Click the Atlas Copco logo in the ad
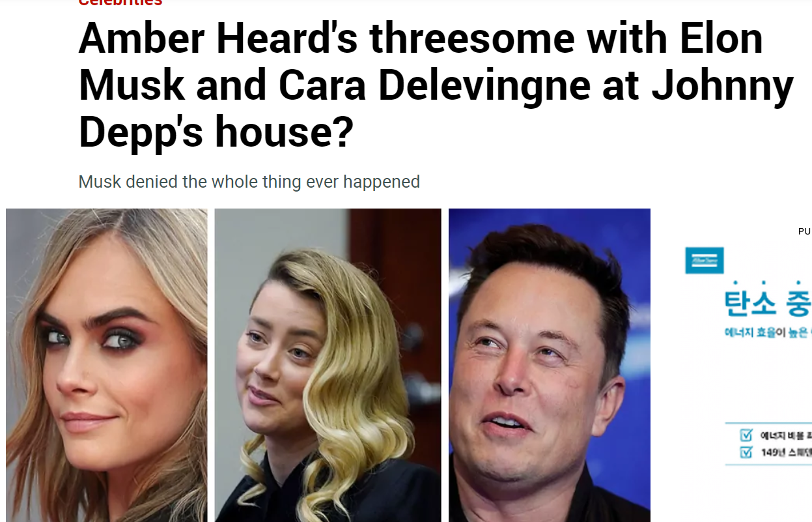 704,260
